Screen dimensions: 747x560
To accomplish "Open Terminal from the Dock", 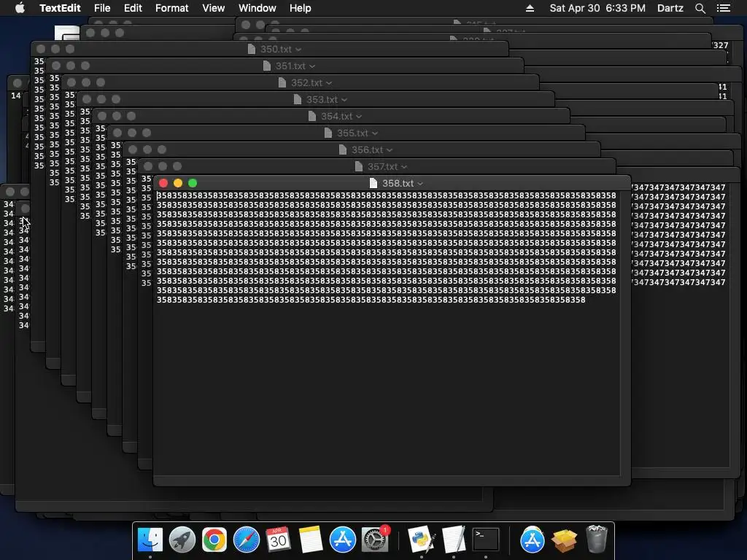I will click(x=485, y=540).
